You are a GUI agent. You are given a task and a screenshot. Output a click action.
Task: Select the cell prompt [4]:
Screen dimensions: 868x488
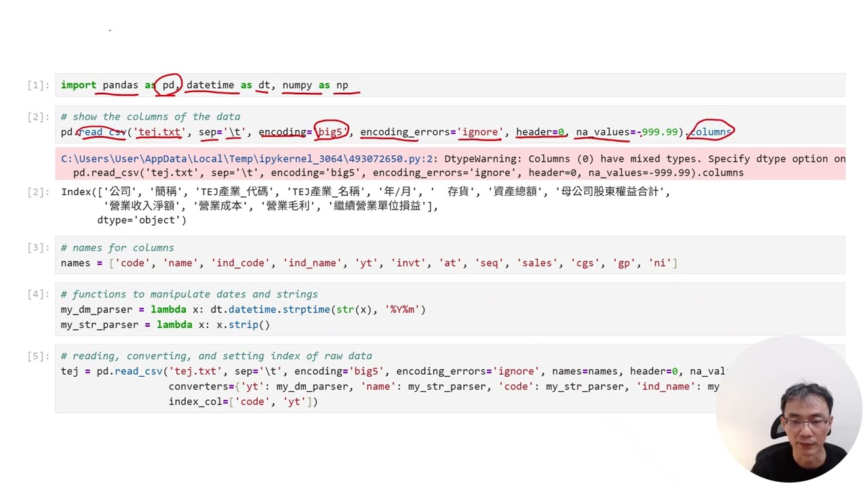pyautogui.click(x=39, y=294)
